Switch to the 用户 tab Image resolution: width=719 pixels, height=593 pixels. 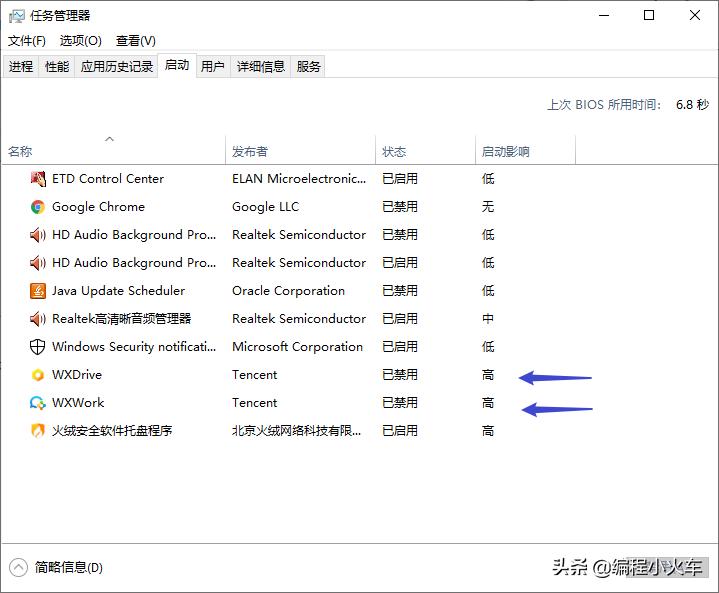pyautogui.click(x=213, y=67)
